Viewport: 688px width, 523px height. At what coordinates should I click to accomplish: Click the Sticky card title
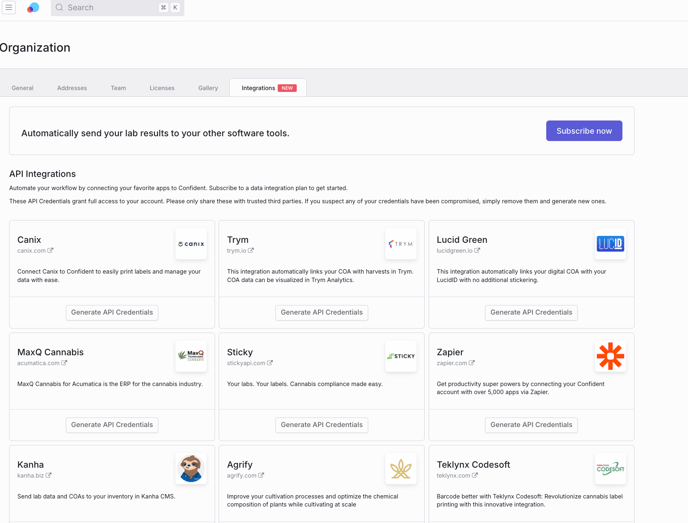pos(240,352)
